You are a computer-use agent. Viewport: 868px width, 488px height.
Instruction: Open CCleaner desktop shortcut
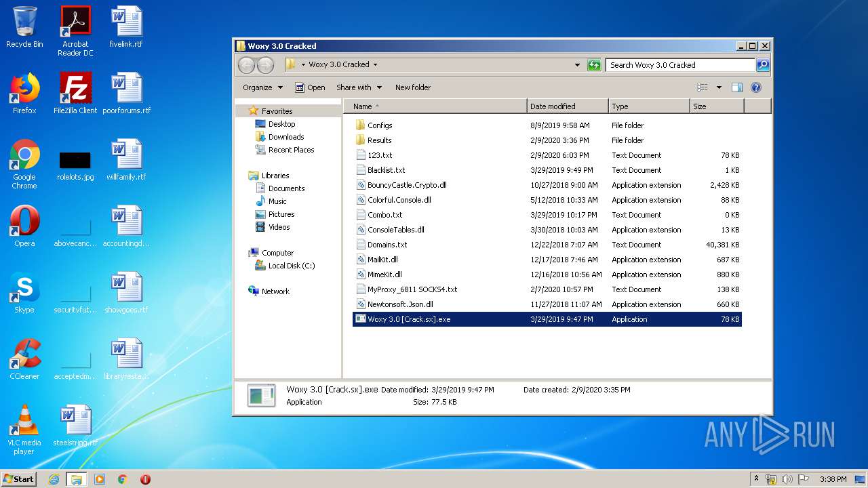(24, 359)
